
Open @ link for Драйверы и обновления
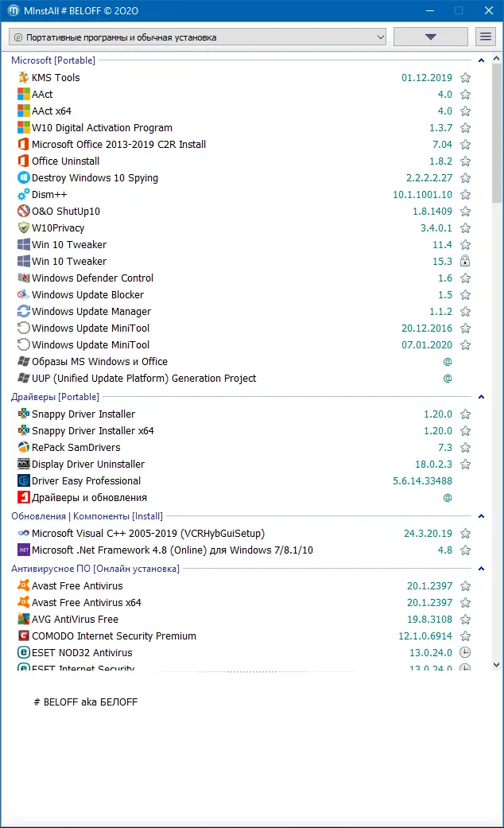point(448,497)
